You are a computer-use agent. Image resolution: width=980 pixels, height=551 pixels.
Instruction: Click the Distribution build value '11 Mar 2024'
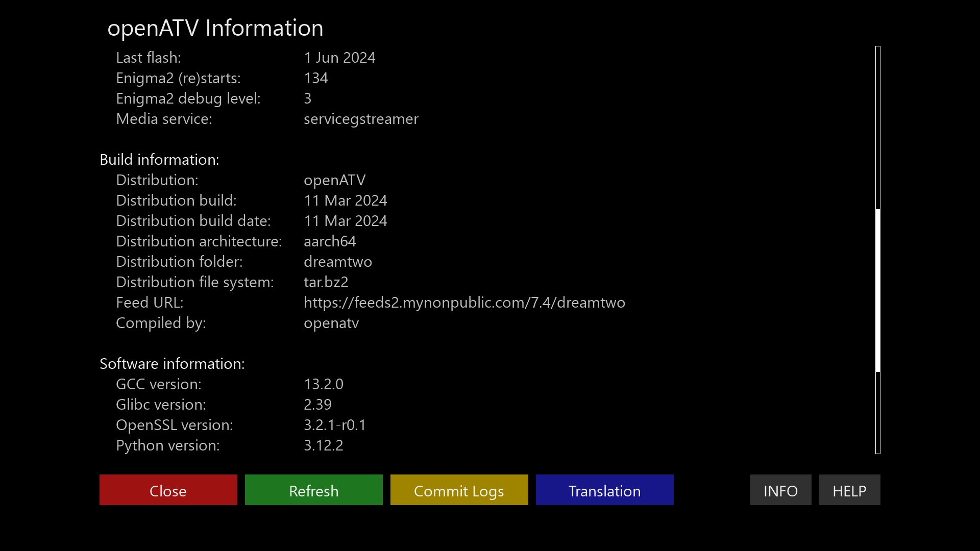(x=346, y=201)
